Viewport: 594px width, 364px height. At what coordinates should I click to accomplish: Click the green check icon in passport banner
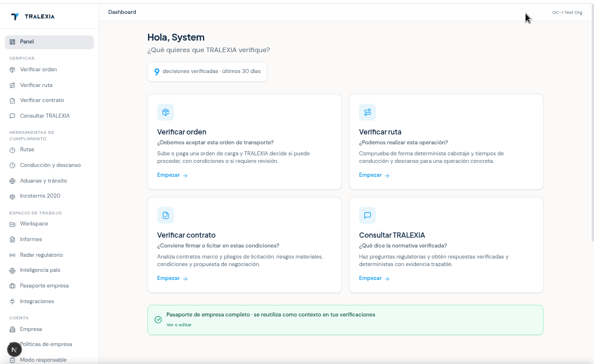point(158,320)
